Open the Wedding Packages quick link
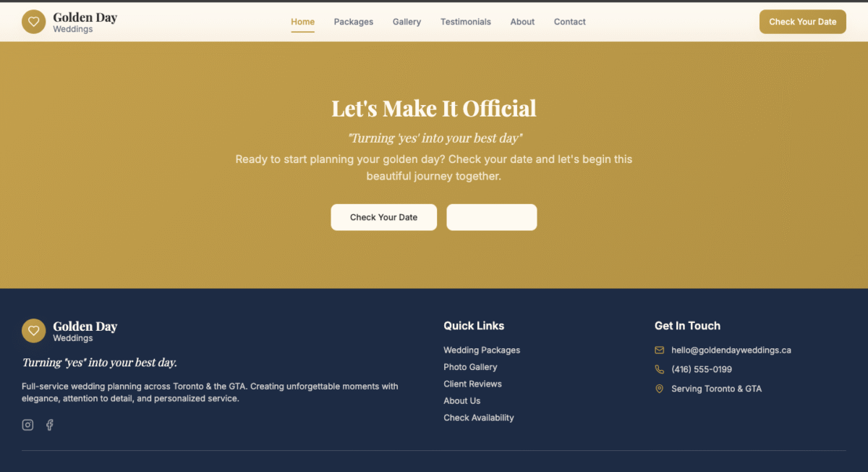The width and height of the screenshot is (868, 472). coord(482,350)
